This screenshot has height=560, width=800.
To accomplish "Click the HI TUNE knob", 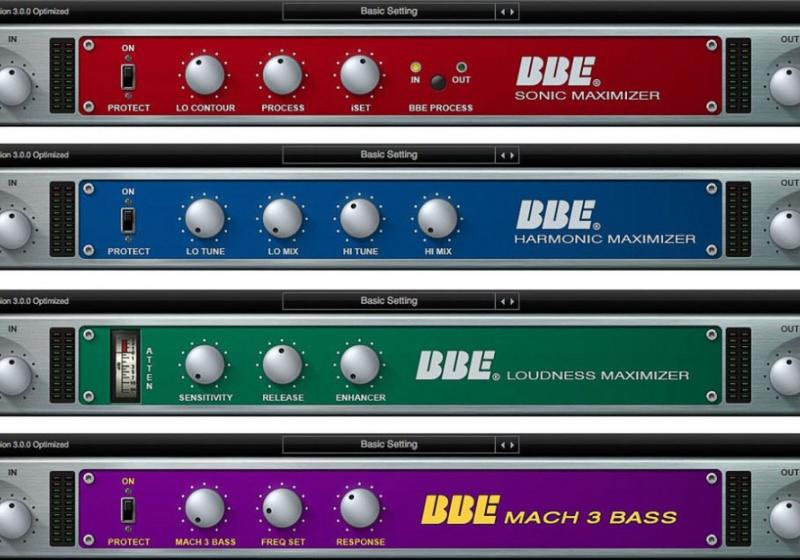I will click(360, 218).
